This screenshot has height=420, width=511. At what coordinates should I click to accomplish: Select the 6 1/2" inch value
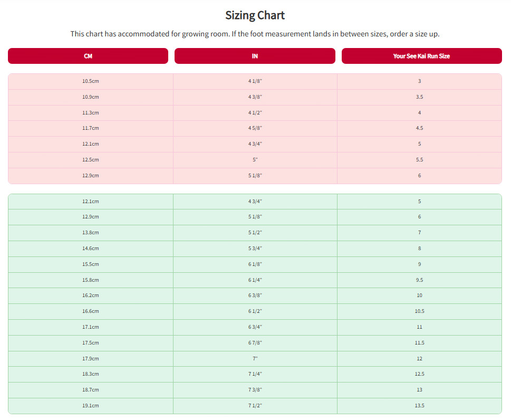click(255, 311)
